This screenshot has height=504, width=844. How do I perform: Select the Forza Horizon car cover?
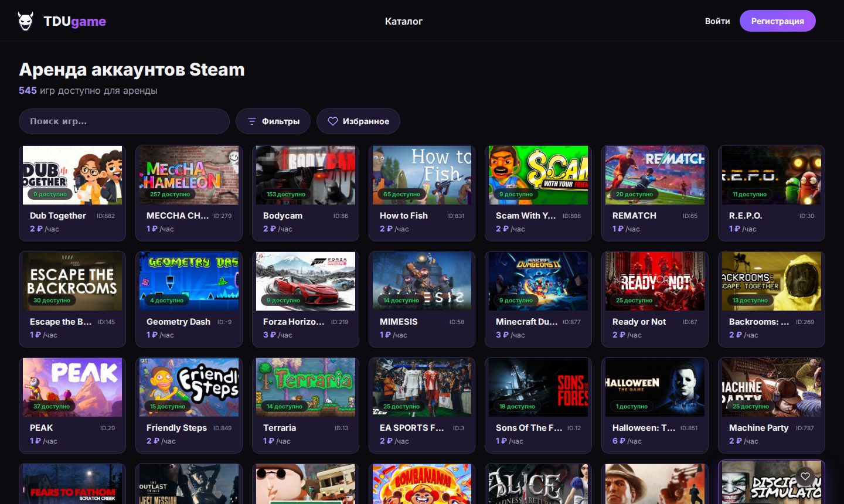(x=306, y=281)
